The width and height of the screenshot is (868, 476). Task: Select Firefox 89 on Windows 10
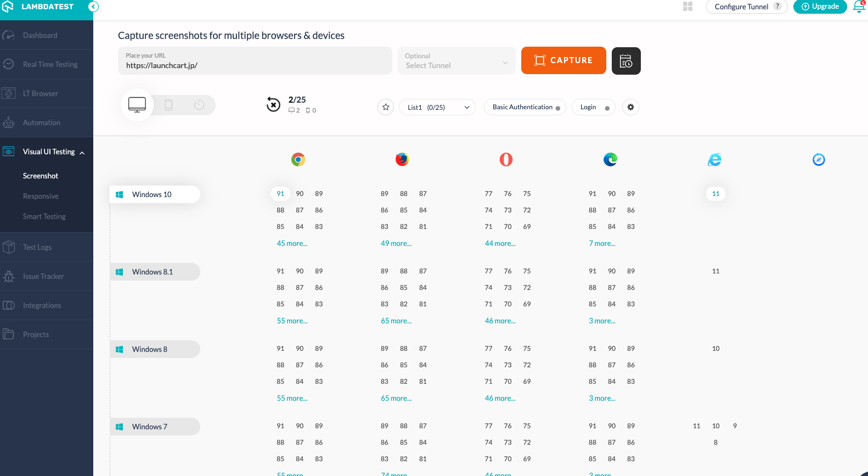tap(385, 194)
